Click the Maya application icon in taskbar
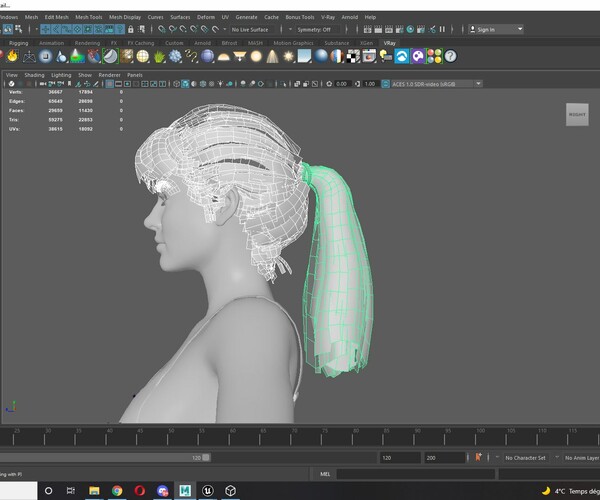The image size is (600, 500). pos(185,490)
